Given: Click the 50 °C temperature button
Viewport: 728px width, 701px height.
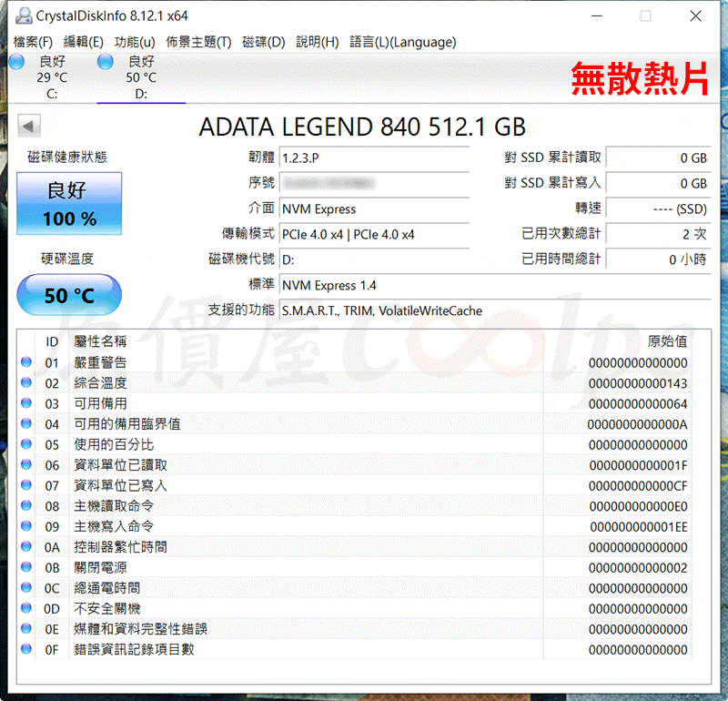Looking at the screenshot, I should pyautogui.click(x=69, y=295).
